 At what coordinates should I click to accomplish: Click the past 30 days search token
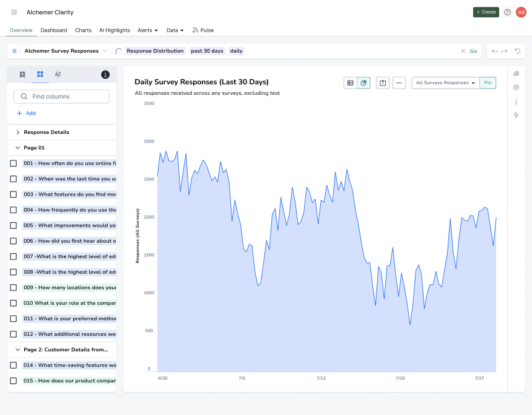[207, 51]
